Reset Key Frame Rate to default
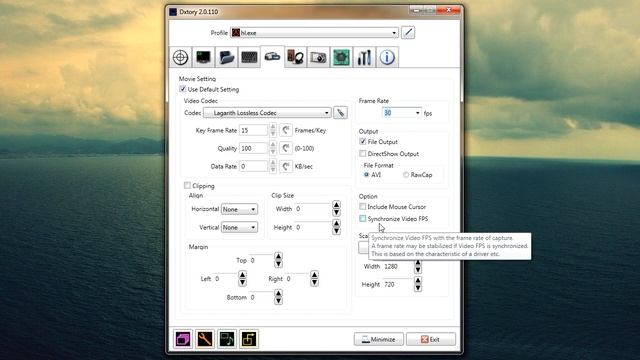Image resolution: width=640 pixels, height=360 pixels. (286, 130)
